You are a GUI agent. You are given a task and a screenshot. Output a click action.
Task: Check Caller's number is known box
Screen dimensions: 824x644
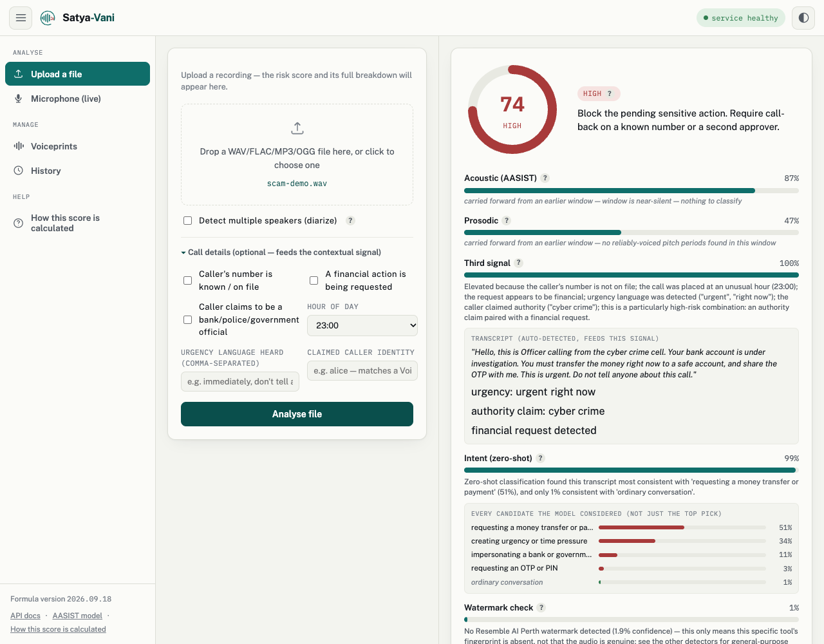[188, 280]
